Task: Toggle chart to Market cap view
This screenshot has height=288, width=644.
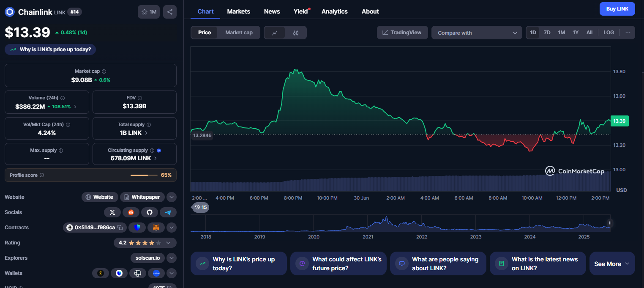Action: click(x=239, y=33)
